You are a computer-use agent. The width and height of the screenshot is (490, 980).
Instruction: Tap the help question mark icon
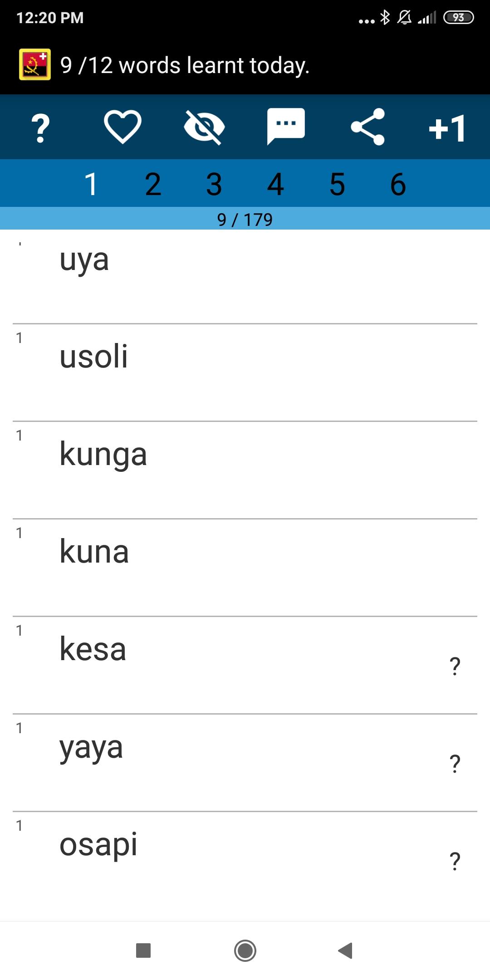(x=40, y=127)
